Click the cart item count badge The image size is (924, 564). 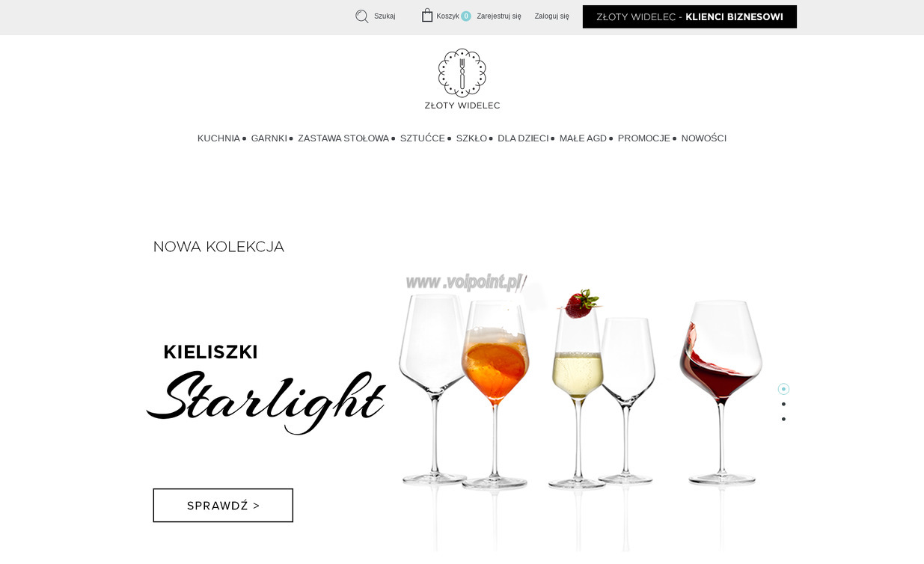[466, 16]
